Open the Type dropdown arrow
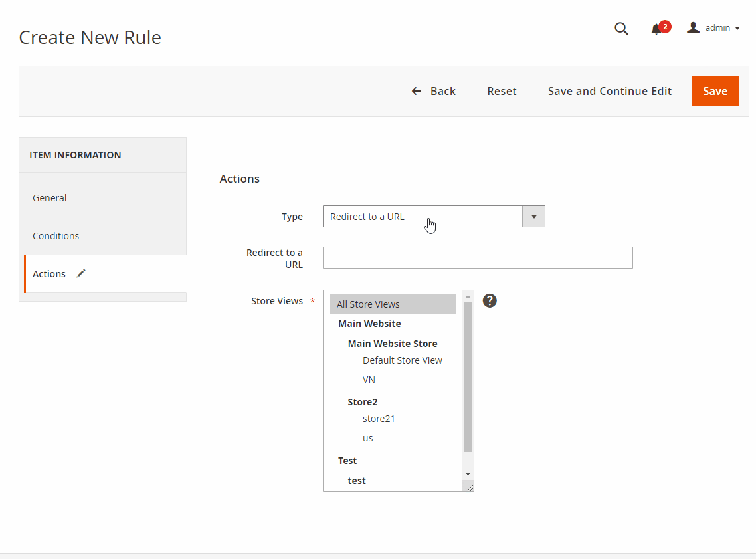 coord(533,217)
